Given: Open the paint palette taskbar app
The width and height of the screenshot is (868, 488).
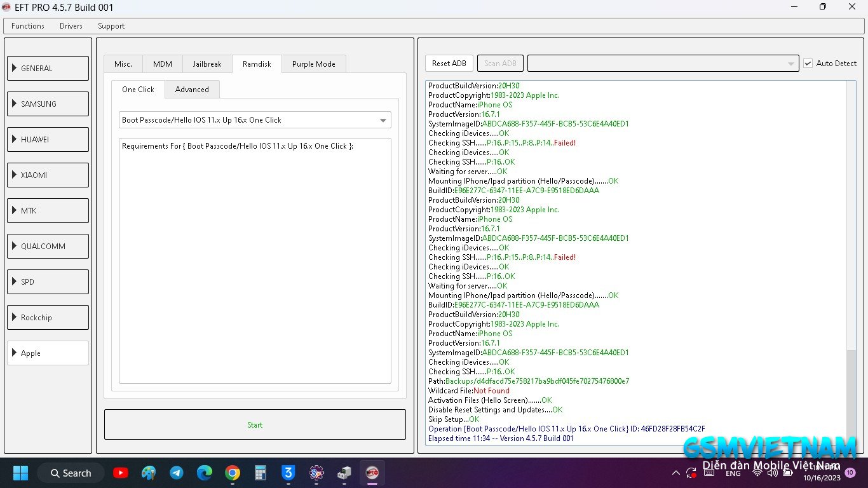Looking at the screenshot, I should coord(149,473).
